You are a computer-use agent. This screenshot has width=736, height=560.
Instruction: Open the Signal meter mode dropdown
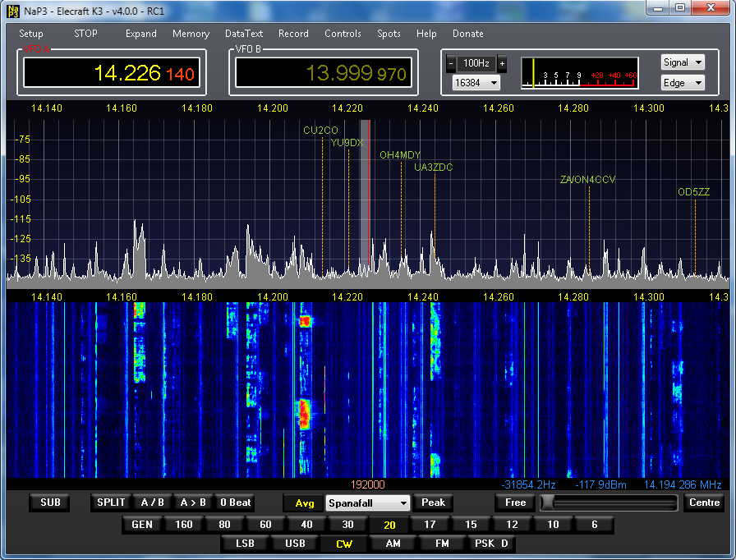[683, 62]
